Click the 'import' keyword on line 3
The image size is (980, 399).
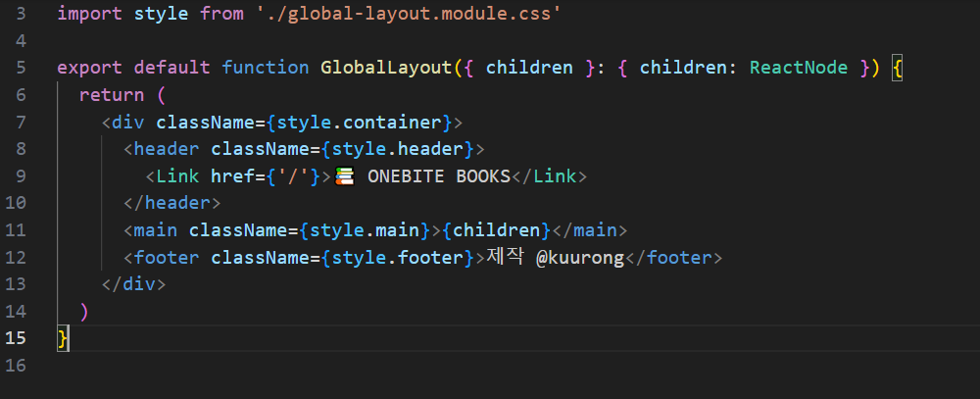90,14
